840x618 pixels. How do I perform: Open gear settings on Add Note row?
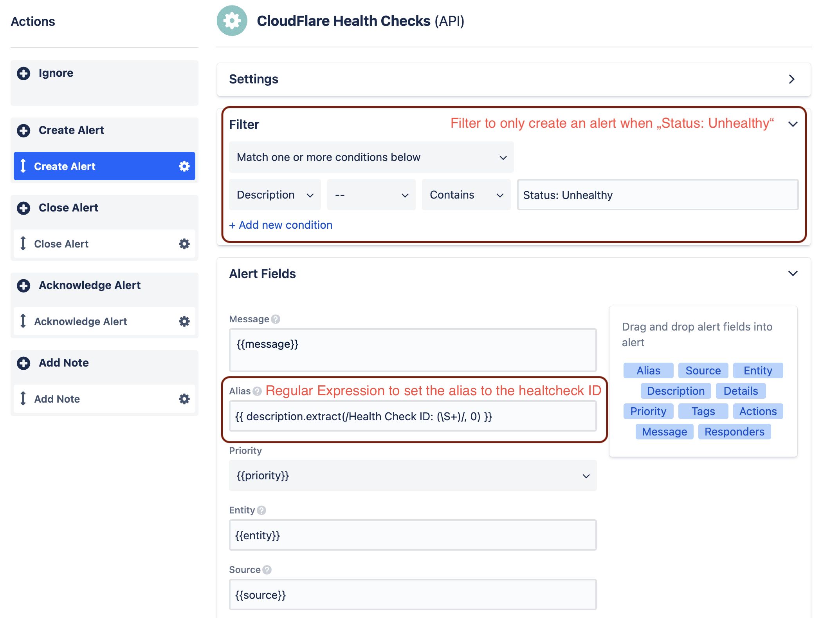pos(184,399)
